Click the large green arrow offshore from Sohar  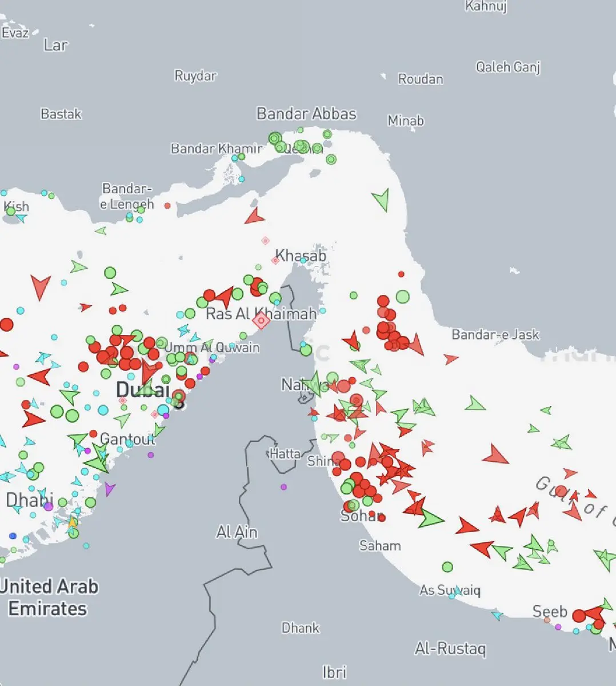[430, 518]
